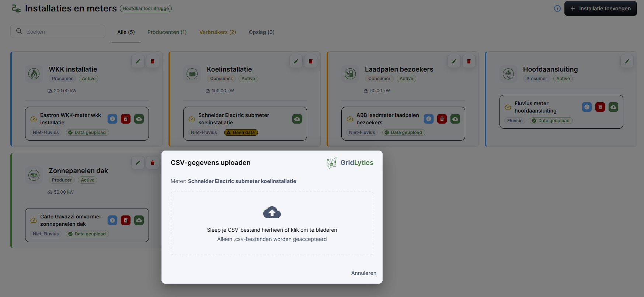Viewport: 644px width, 297px height.
Task: Show info for ABB laadmeter
Action: pyautogui.click(x=429, y=119)
